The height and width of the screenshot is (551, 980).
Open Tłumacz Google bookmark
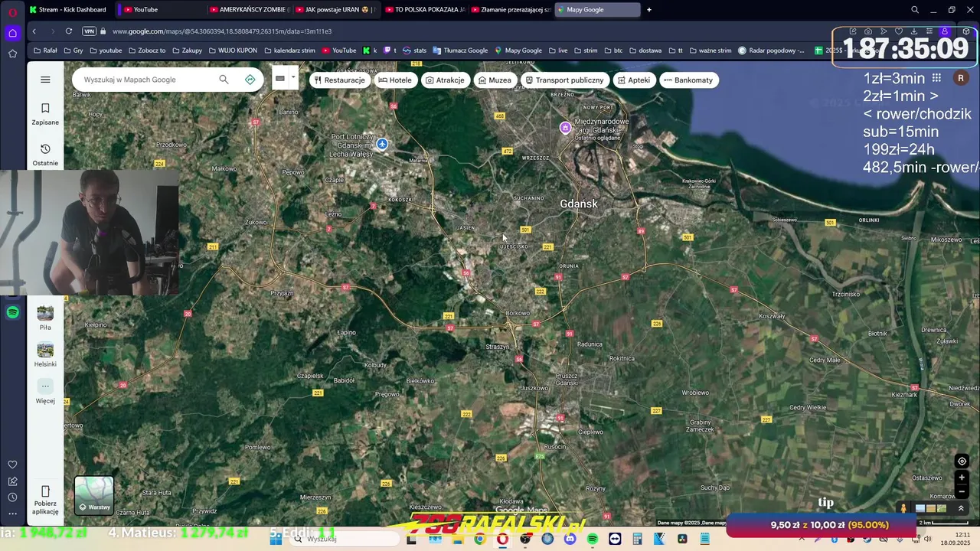(460, 51)
